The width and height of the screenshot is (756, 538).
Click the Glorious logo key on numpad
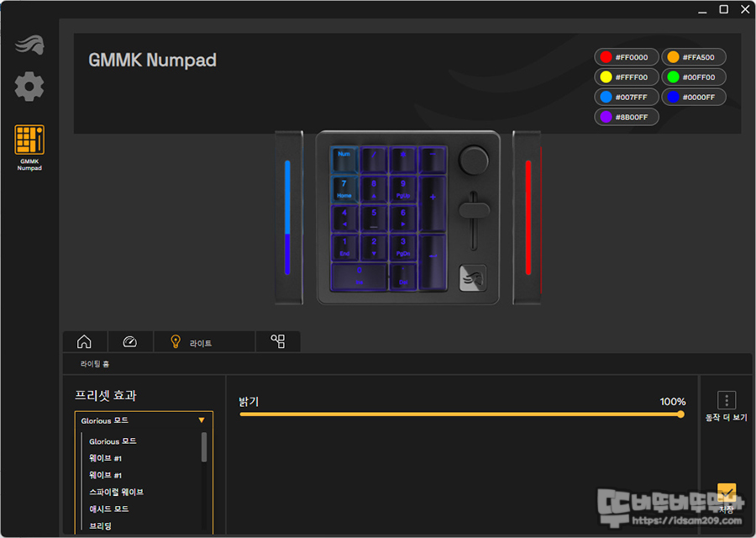tap(472, 277)
